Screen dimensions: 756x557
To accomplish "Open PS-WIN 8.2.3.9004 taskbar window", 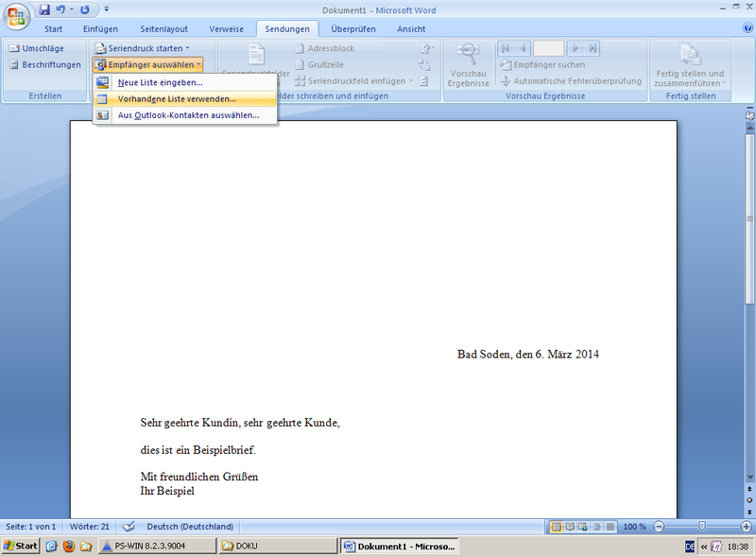I will point(158,546).
